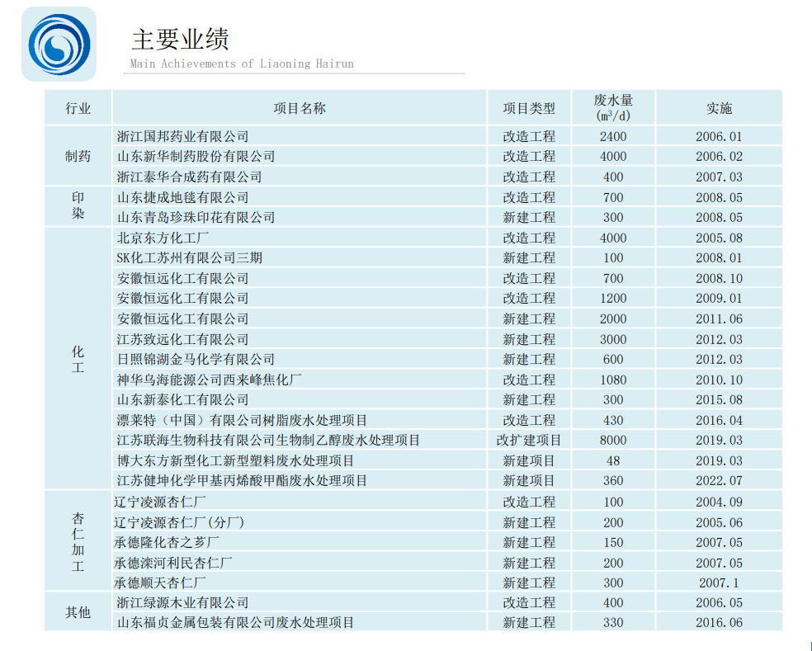Select the 项目名称 column header
Image resolution: width=812 pixels, height=651 pixels.
(300, 108)
